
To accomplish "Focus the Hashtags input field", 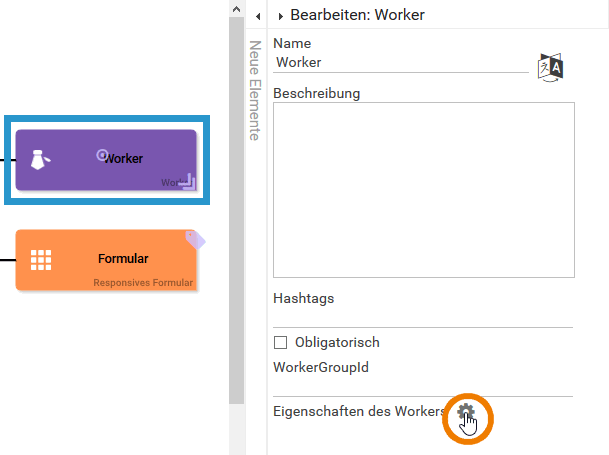I will (423, 318).
